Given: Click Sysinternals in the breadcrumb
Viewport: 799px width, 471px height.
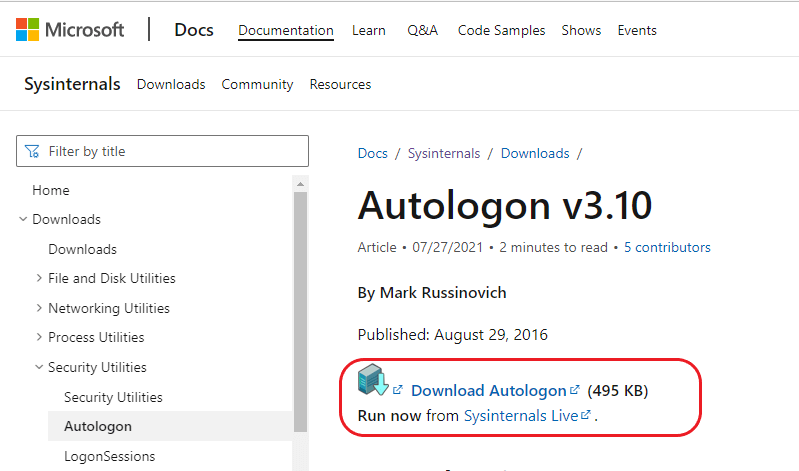Looking at the screenshot, I should pyautogui.click(x=444, y=153).
